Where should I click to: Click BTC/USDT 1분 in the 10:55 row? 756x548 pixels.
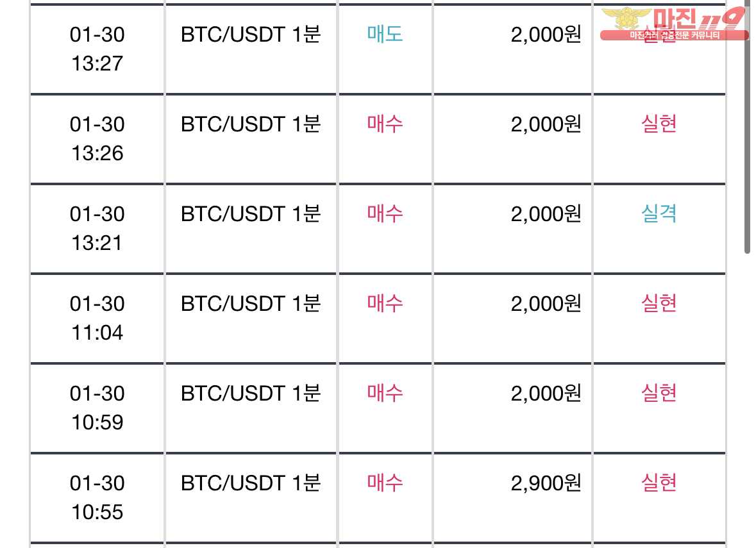coord(251,483)
